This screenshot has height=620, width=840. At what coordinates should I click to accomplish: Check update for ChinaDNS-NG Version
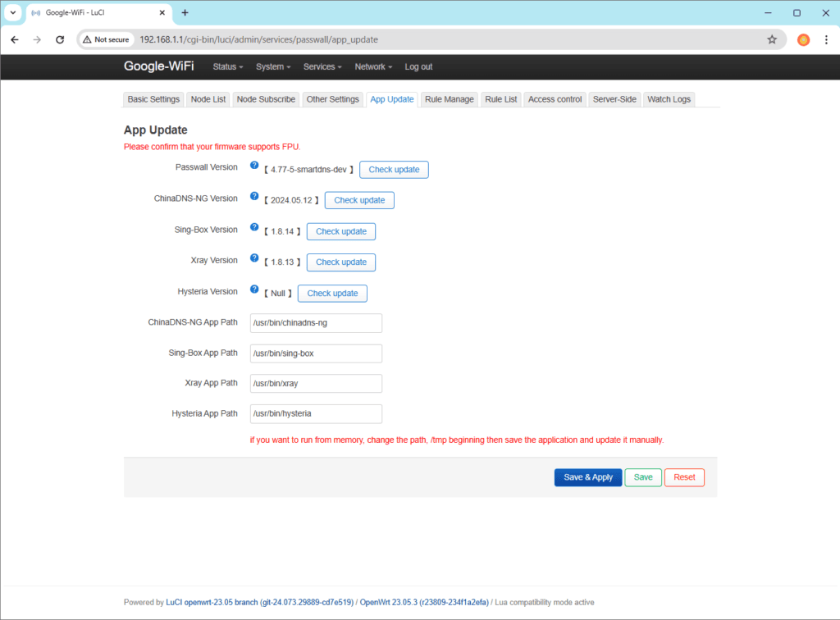359,200
